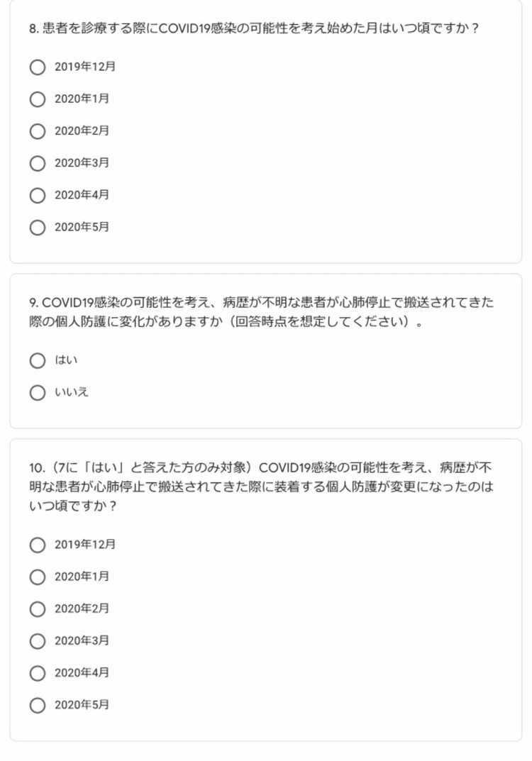532x761 pixels.
Task: Choose 2020年2月 under question 10
Action: coord(38,609)
